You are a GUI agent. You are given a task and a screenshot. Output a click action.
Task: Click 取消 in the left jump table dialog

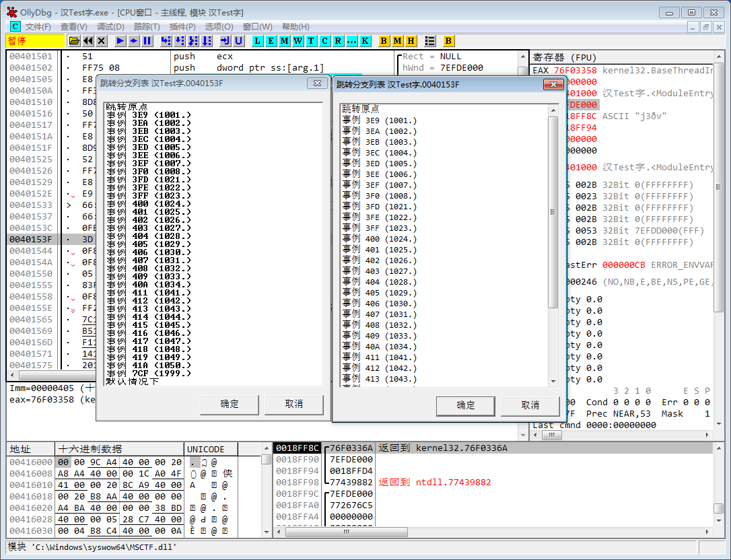[293, 405]
